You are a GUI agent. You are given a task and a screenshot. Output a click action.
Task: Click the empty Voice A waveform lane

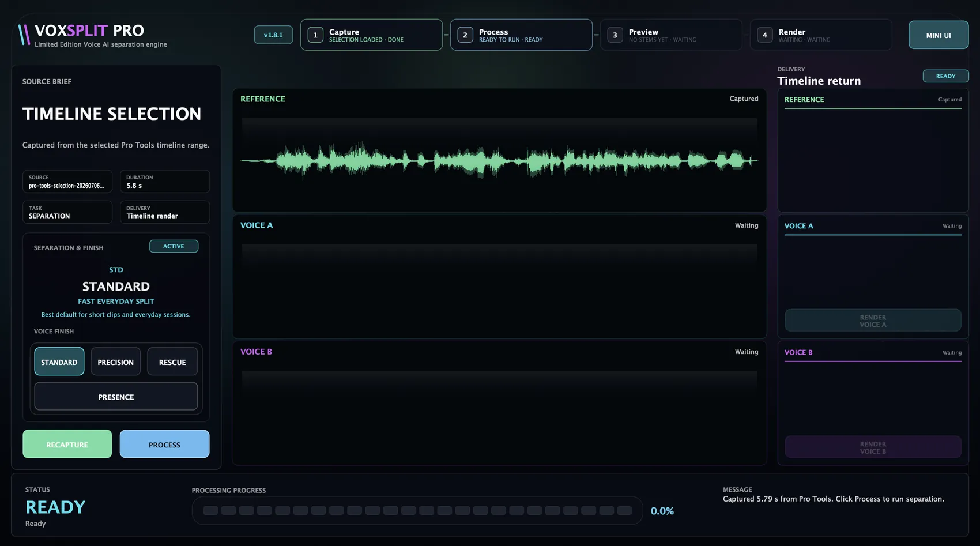499,287
